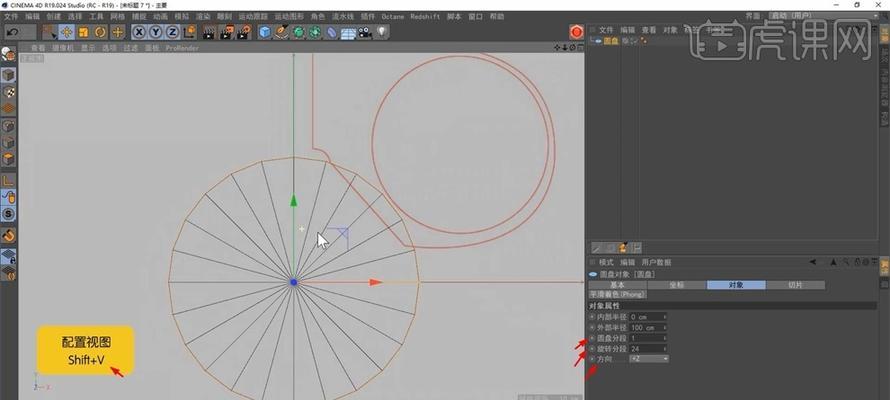
Task: Click the last-used tool plus icon
Action: 117,32
